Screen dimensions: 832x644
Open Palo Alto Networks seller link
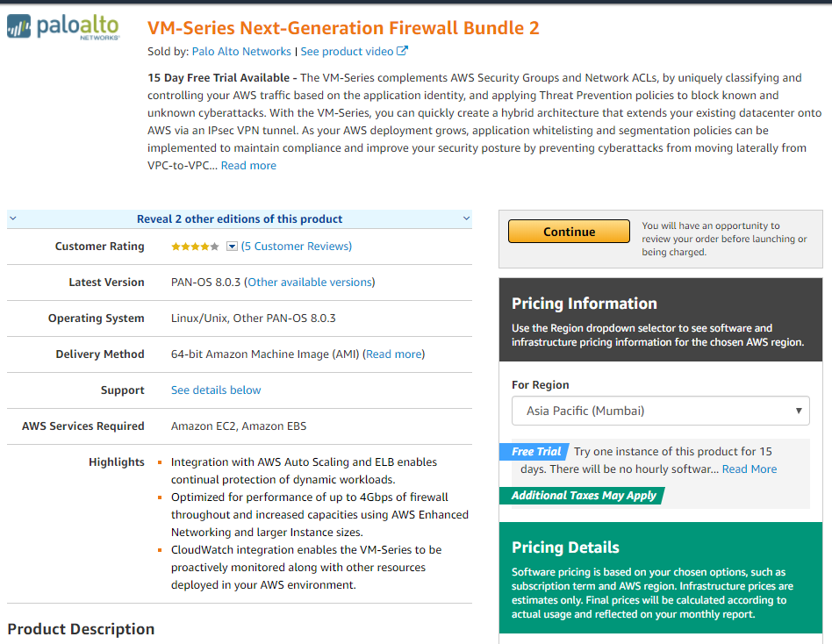pyautogui.click(x=241, y=52)
